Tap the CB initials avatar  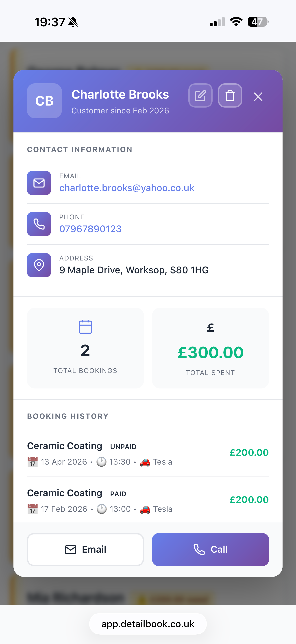pyautogui.click(x=44, y=101)
